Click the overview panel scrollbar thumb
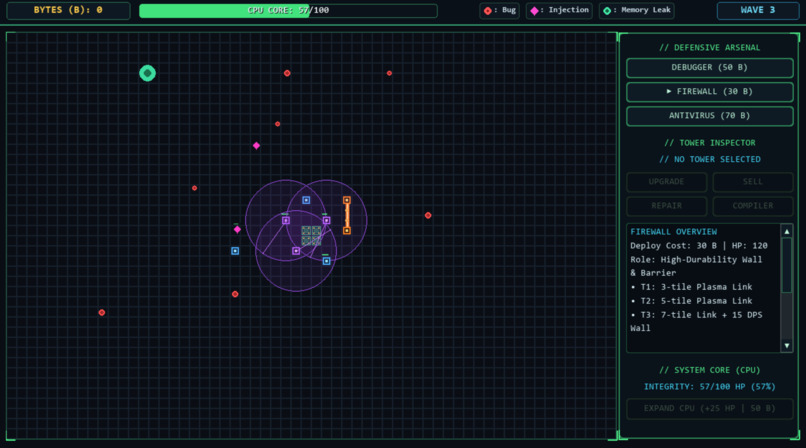The image size is (806, 448). point(786,265)
